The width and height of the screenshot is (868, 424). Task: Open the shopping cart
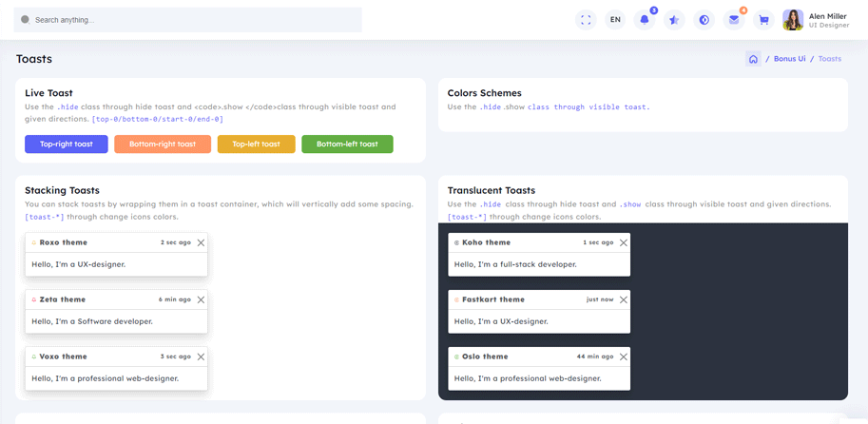763,20
